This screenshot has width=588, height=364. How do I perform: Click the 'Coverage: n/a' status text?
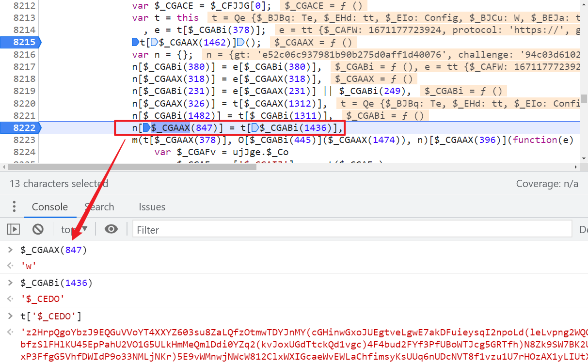pyautogui.click(x=547, y=184)
